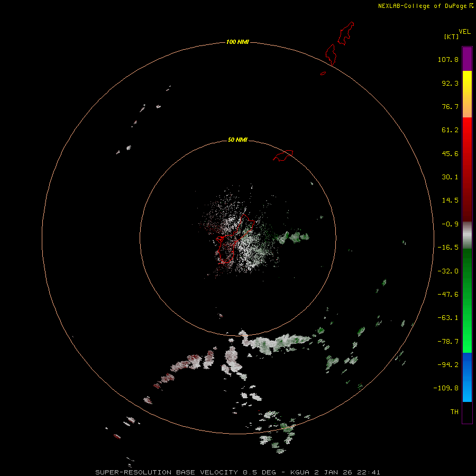Click the gray near-zero band of the color scale

tap(467, 235)
